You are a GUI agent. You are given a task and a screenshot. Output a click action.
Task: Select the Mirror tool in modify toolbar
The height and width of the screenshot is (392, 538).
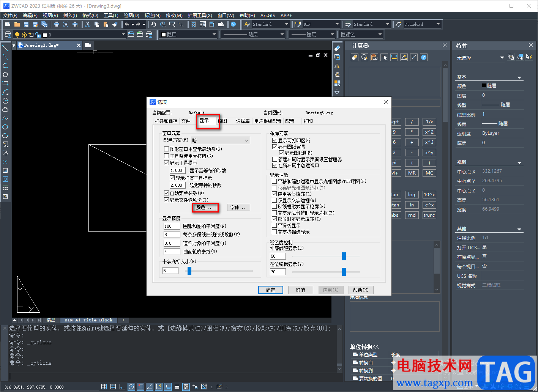coord(337,66)
